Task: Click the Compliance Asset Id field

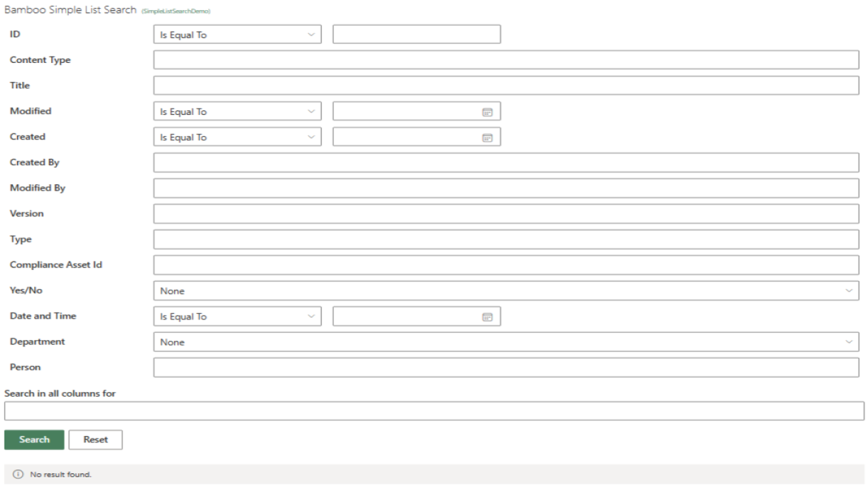Action: coord(506,265)
